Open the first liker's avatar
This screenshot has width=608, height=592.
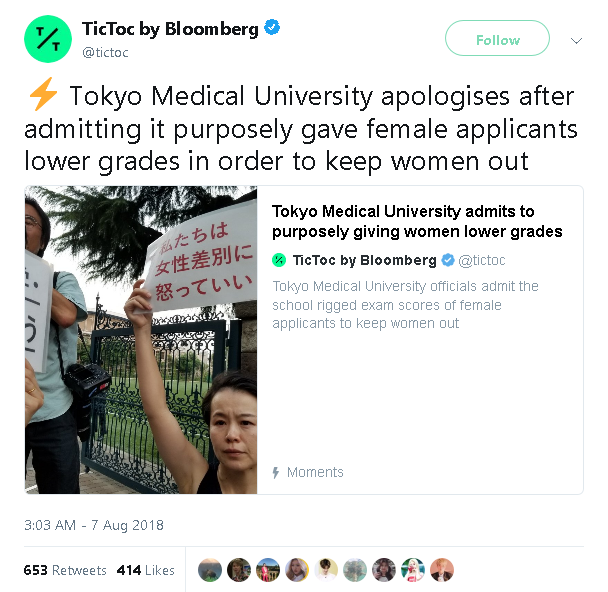[210, 570]
